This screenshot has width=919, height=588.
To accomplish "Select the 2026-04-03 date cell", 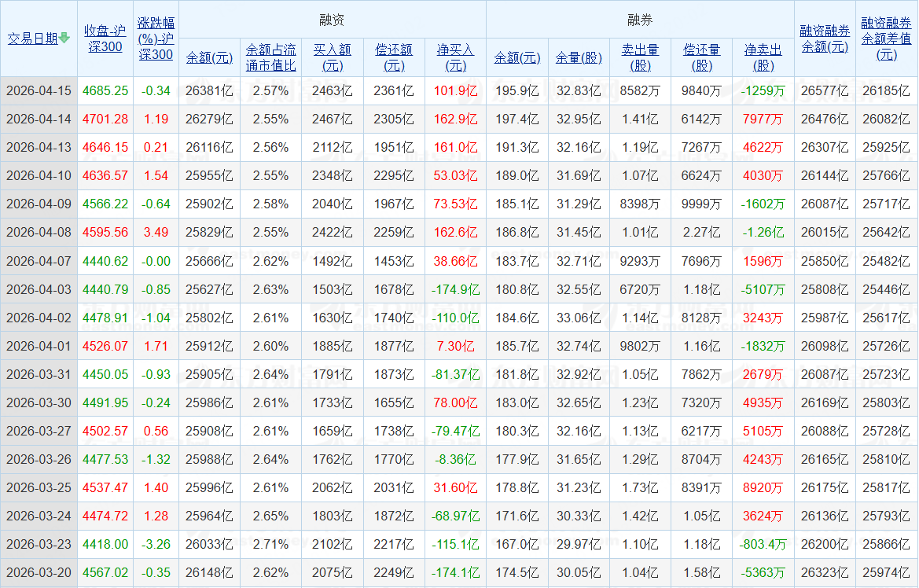I will point(39,289).
